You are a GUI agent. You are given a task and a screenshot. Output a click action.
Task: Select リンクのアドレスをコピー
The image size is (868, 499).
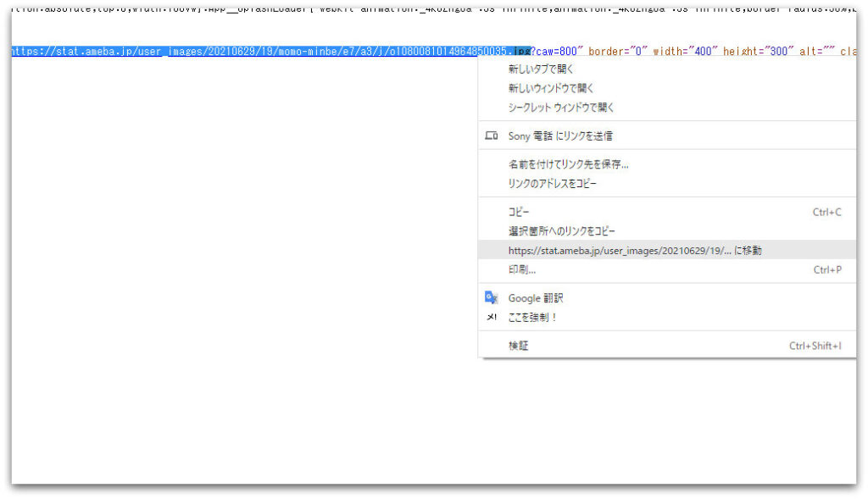553,184
